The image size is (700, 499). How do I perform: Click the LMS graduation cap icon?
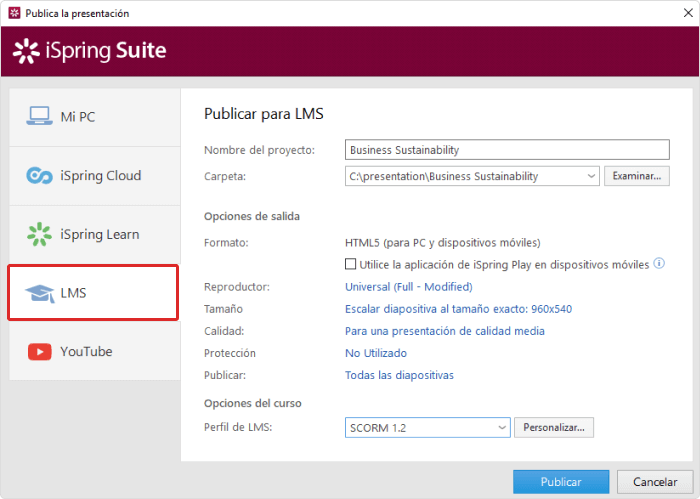[x=40, y=293]
